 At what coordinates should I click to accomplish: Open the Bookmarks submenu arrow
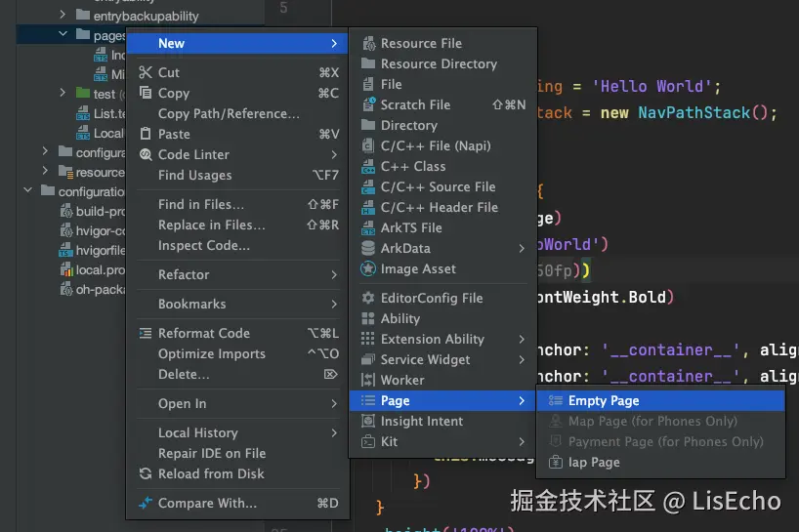(334, 304)
